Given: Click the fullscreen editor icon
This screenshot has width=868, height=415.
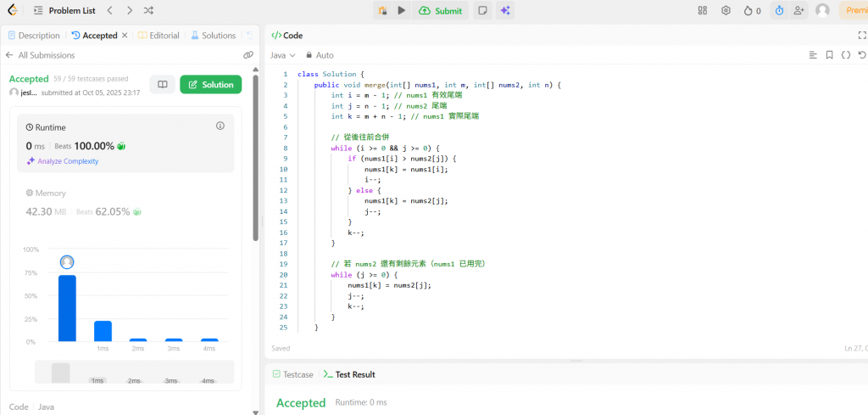Looking at the screenshot, I should click(861, 35).
